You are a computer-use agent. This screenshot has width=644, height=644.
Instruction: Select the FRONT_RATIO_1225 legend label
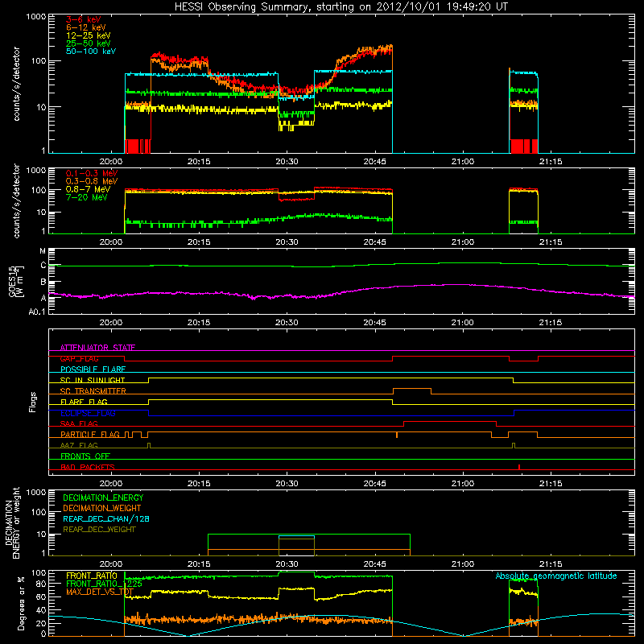[x=104, y=584]
